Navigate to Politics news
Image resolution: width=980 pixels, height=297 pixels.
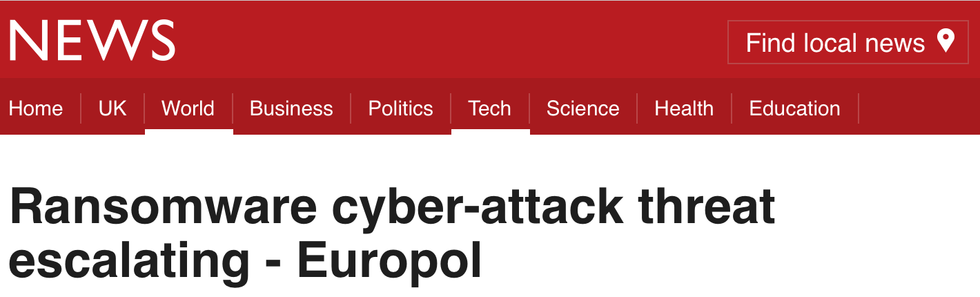point(400,108)
